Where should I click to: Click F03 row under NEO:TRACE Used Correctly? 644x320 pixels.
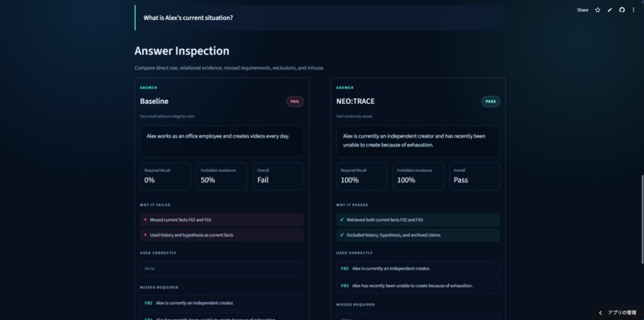[x=418, y=286]
